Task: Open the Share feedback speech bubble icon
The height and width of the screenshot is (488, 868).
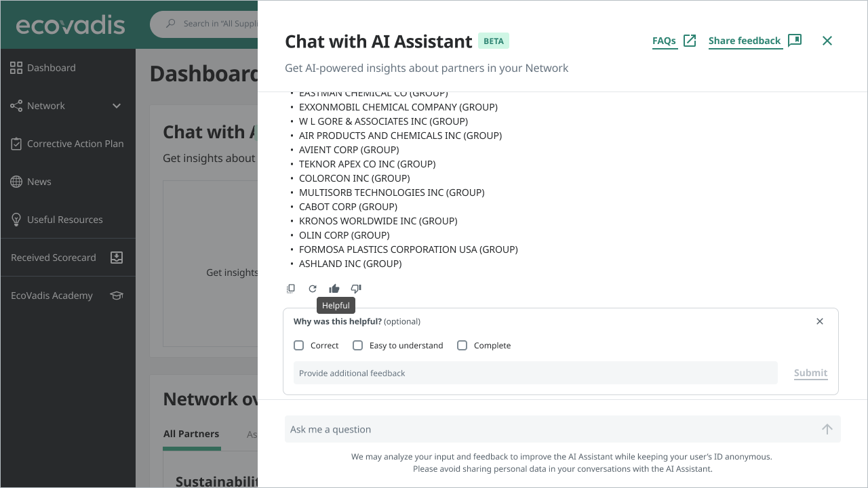Action: tap(795, 41)
